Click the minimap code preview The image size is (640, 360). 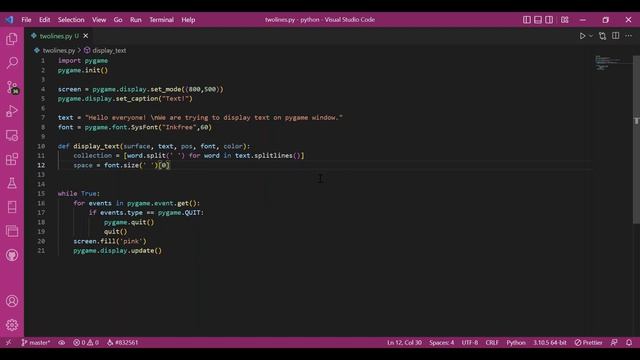608,62
